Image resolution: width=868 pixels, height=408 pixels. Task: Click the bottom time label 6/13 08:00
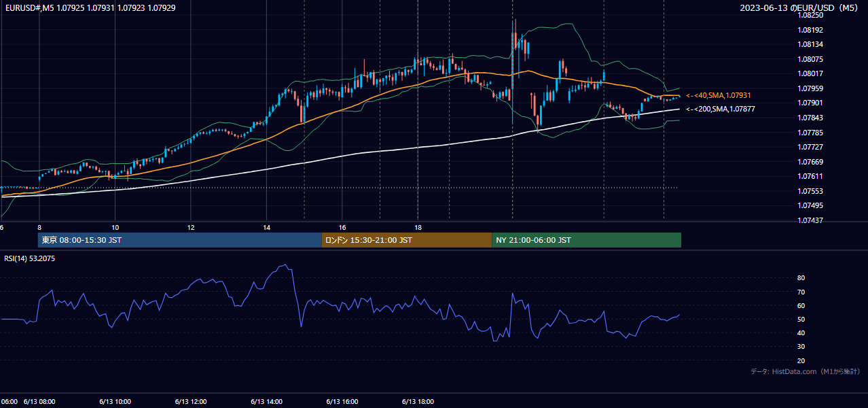tap(39, 401)
